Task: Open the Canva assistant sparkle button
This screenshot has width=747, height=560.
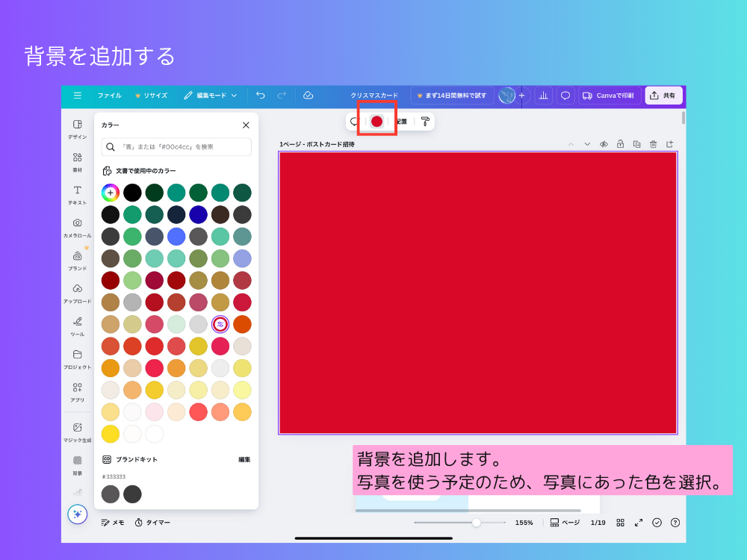Action: click(x=77, y=514)
